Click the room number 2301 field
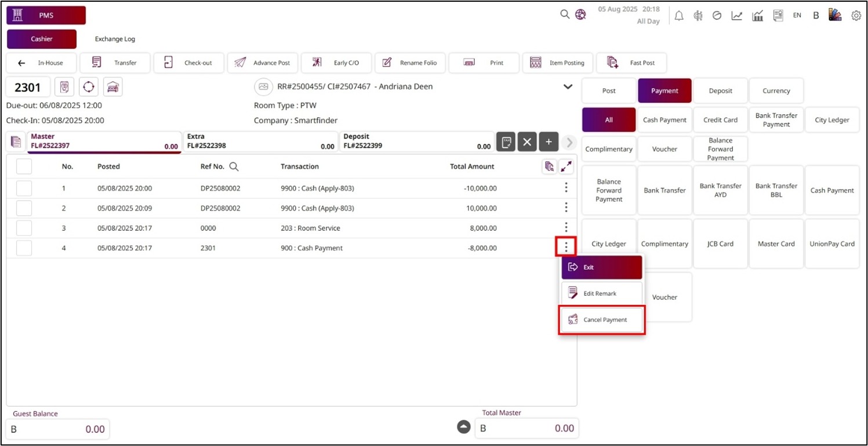 28,88
